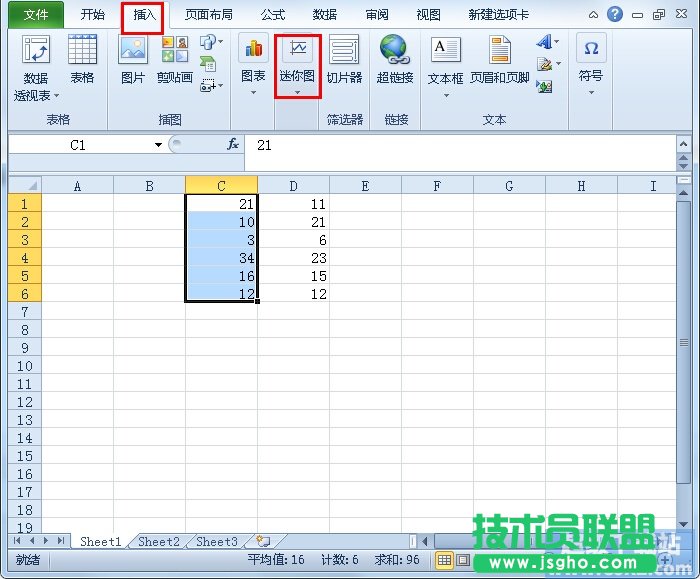
Task: Expand the 符号 dropdown arrow
Action: click(x=591, y=93)
